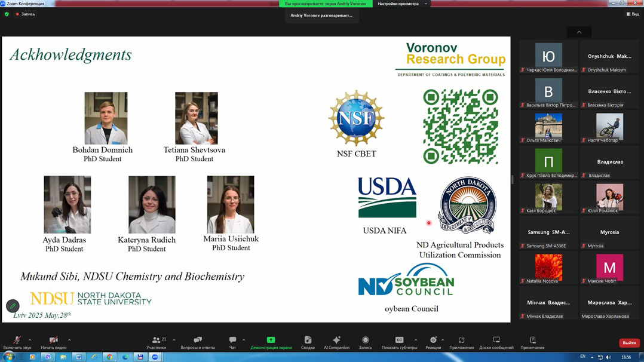The image size is (644, 362).
Task: Open Примечания notes
Action: pos(532,341)
